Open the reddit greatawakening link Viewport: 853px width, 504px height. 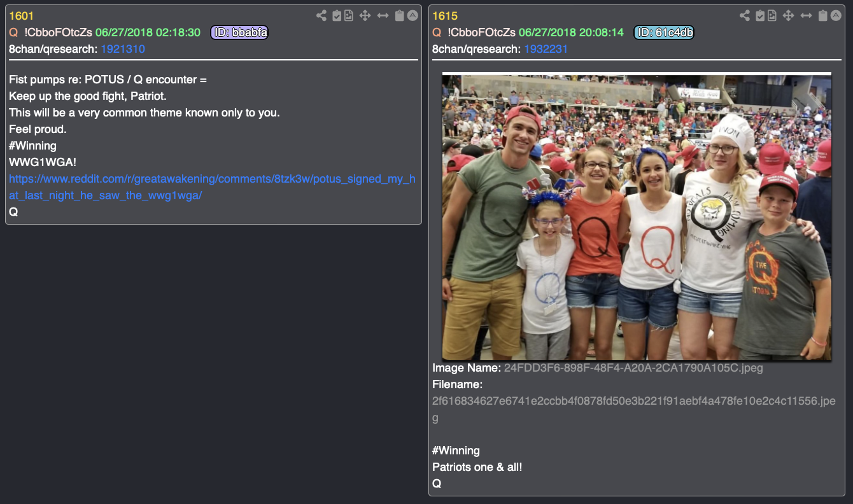point(212,187)
